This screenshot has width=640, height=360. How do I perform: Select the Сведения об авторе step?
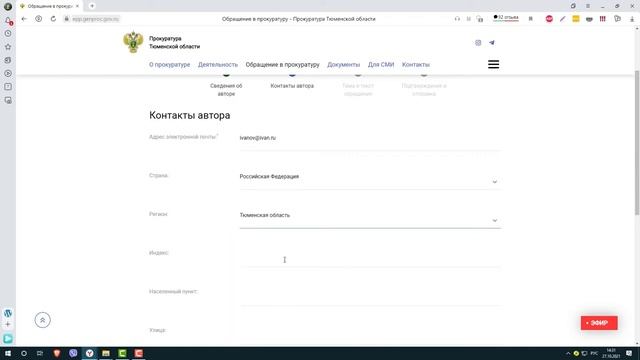(x=226, y=89)
